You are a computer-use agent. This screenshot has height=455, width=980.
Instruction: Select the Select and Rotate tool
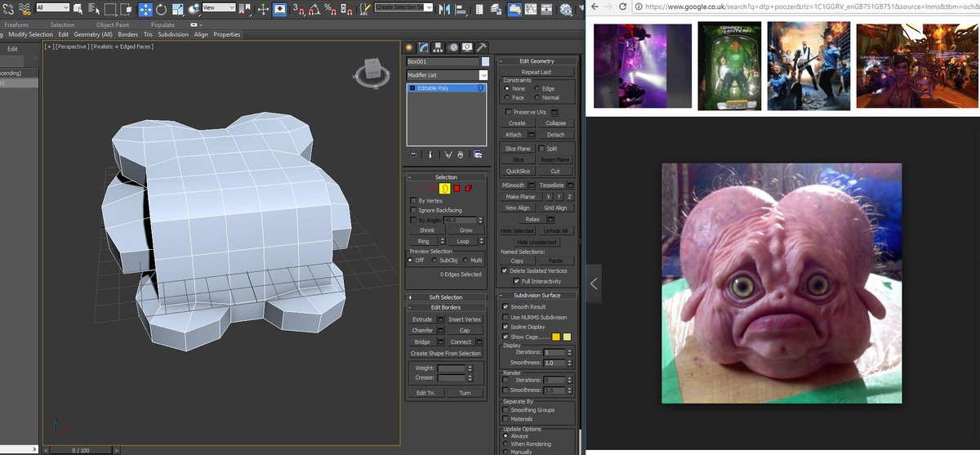(x=162, y=9)
